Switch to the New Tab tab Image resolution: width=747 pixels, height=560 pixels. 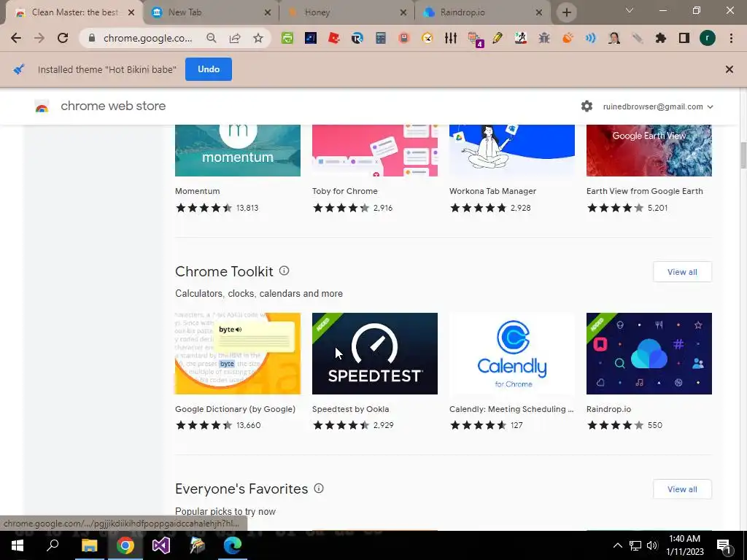click(211, 12)
